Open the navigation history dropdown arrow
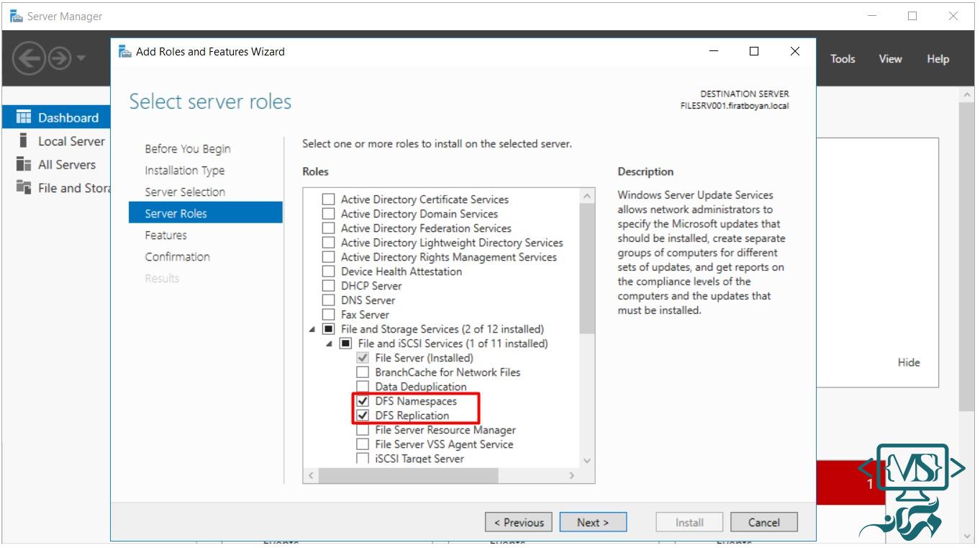 point(80,58)
